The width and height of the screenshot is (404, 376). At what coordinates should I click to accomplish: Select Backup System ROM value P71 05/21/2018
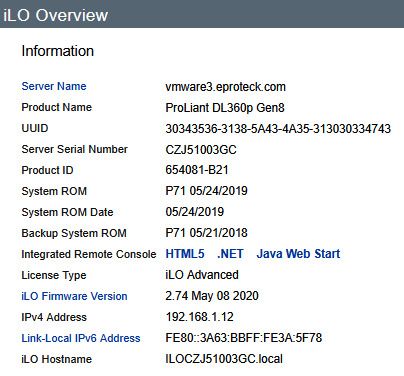click(206, 233)
